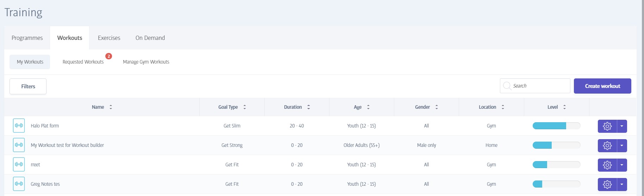Sort workouts by Duration column arrows
Image resolution: width=644 pixels, height=196 pixels.
click(309, 107)
